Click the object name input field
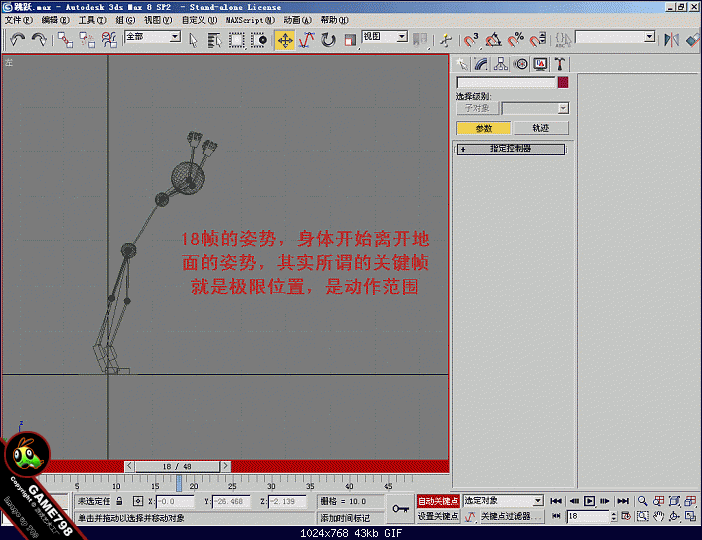 pos(506,82)
